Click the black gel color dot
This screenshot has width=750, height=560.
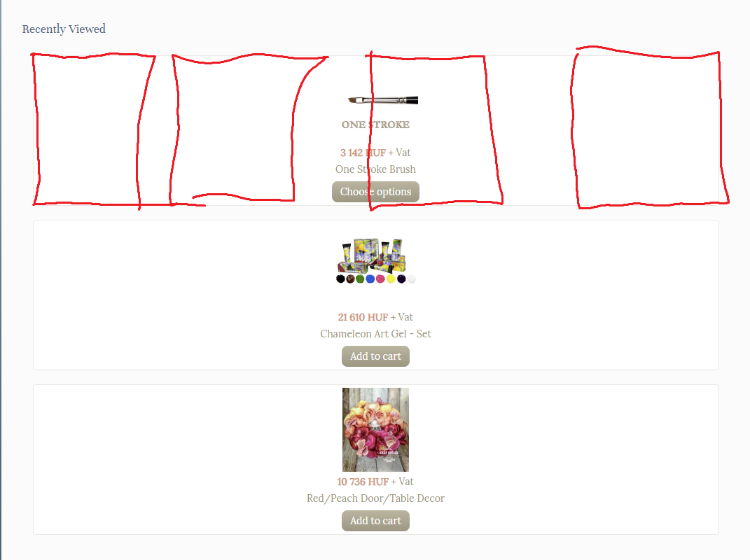click(340, 279)
